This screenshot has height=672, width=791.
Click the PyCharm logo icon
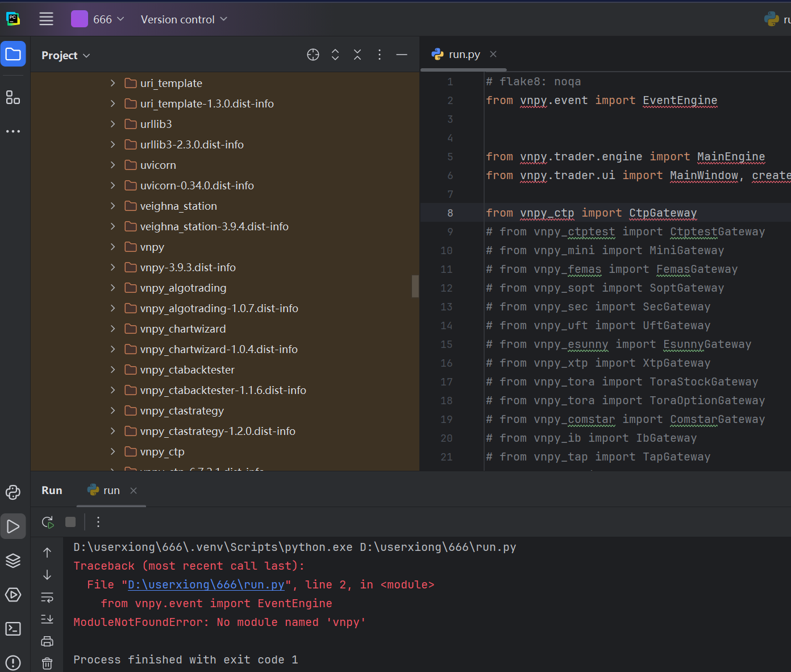pos(13,19)
